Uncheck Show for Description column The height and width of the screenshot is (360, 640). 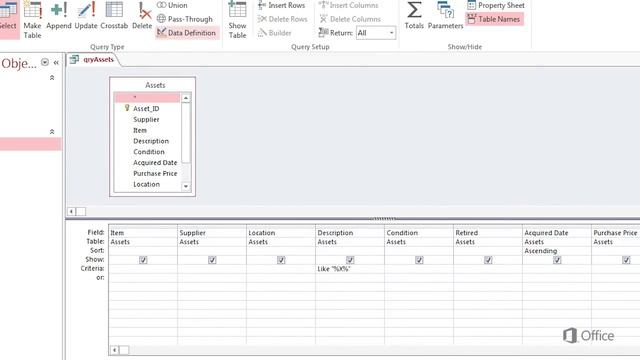click(350, 260)
